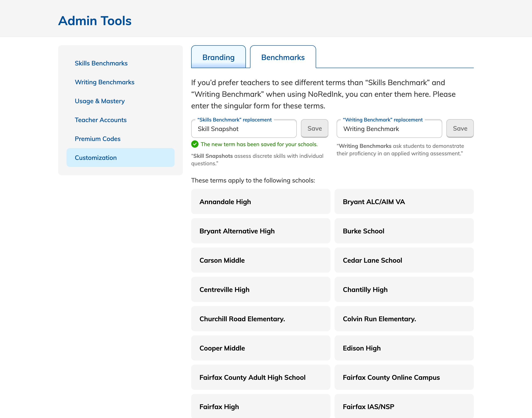Select the Benchmarks tab
This screenshot has width=532, height=418.
(283, 57)
